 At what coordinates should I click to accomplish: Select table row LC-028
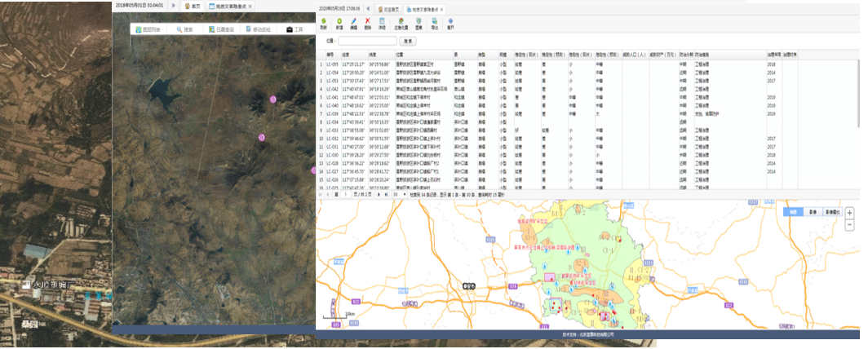557,164
